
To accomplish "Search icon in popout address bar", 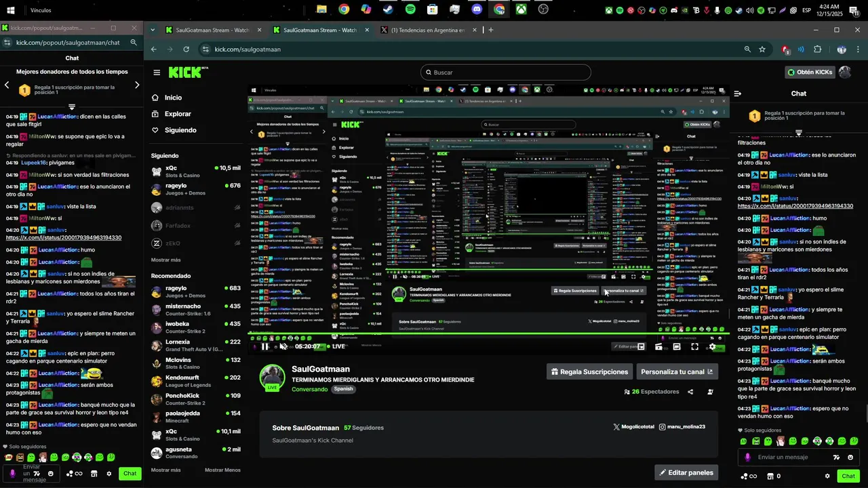I will tap(134, 42).
